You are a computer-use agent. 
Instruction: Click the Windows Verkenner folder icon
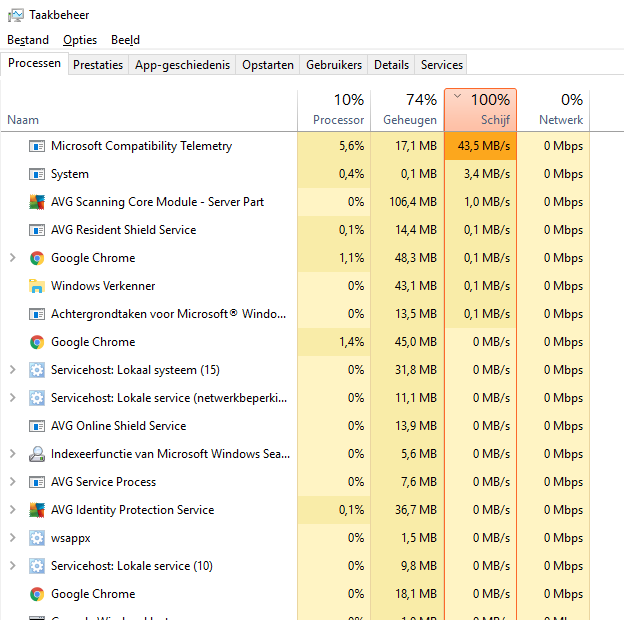point(37,286)
